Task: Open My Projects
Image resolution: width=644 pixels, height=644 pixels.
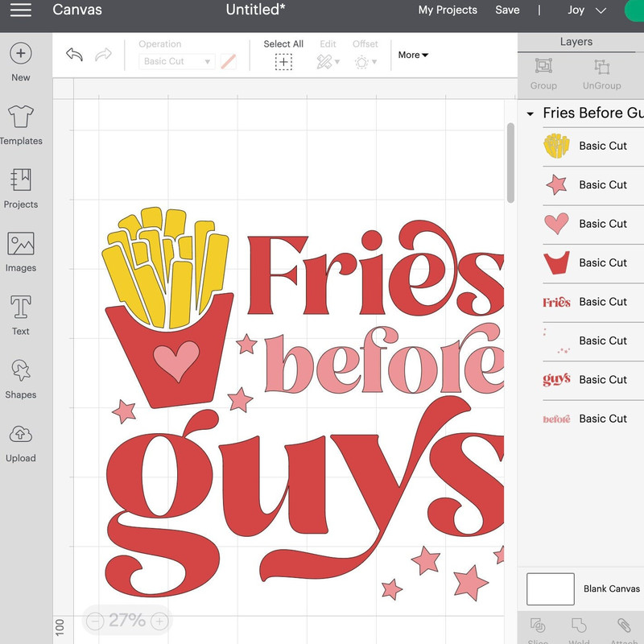Action: tap(448, 10)
